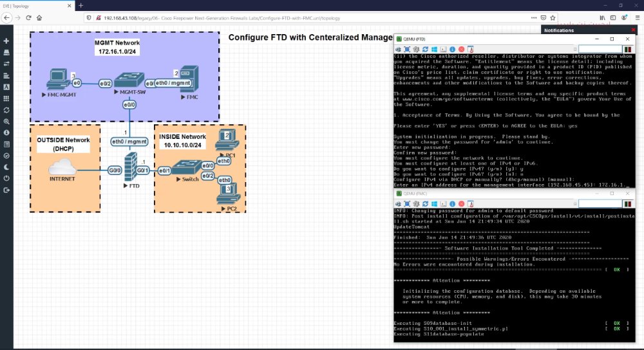The height and width of the screenshot is (350, 644).
Task: Click the Lock lab checkmark icon in sidebar
Action: (6, 156)
